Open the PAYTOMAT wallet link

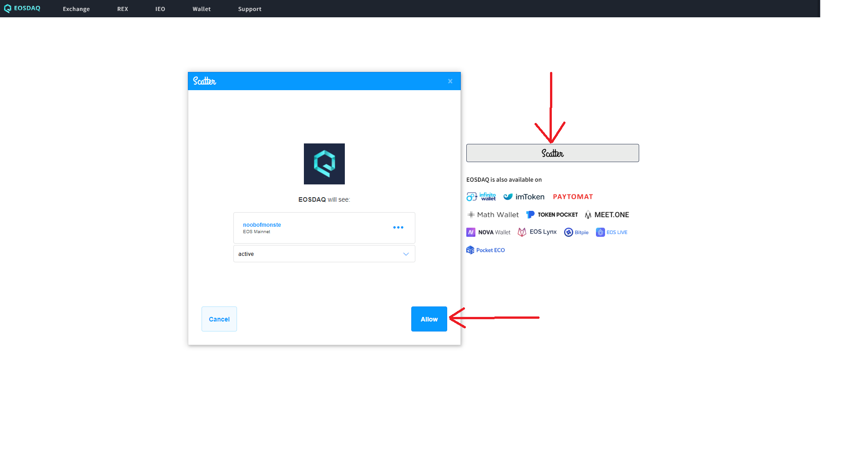tap(573, 197)
